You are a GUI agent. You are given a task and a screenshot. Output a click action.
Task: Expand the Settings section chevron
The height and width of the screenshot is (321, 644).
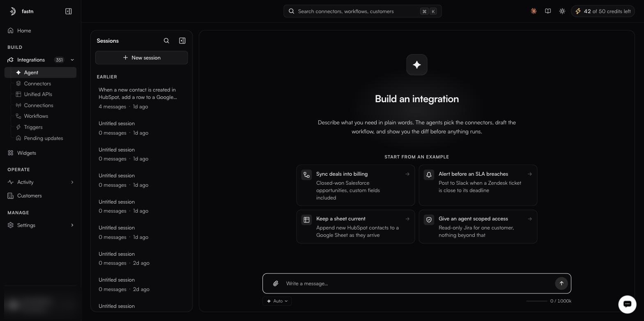[x=72, y=225]
